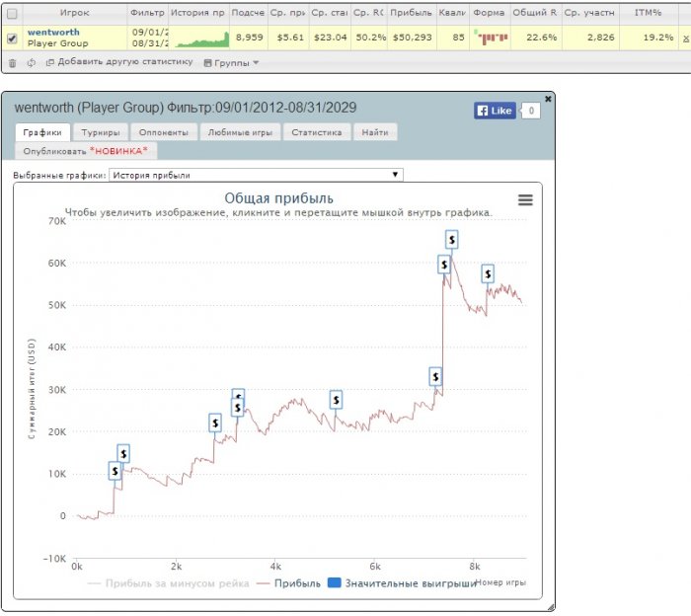Click the trash delete icon below table
This screenshot has height=616, width=691.
click(x=13, y=63)
